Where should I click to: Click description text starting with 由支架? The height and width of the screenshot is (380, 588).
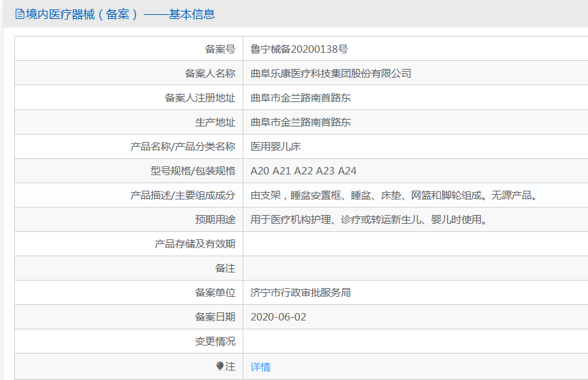tap(395, 195)
